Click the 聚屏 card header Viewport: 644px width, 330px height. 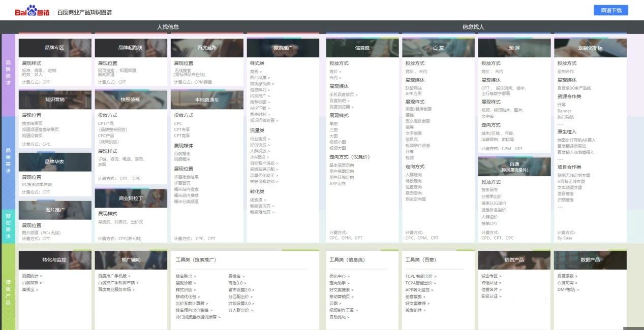pos(514,48)
